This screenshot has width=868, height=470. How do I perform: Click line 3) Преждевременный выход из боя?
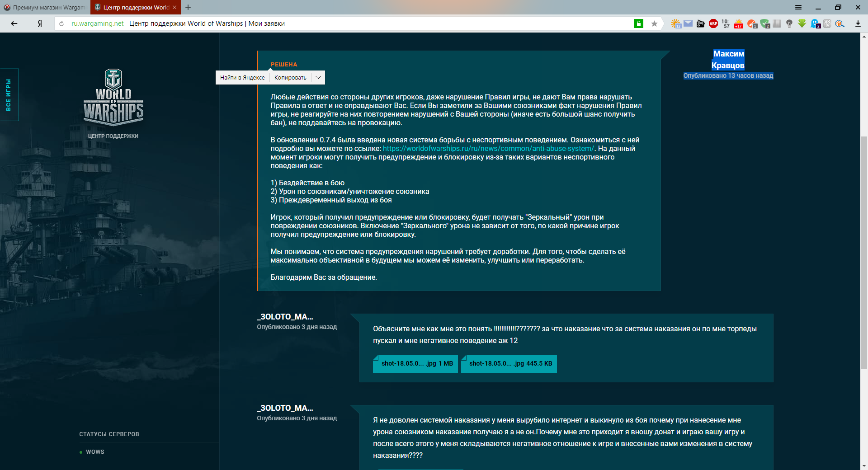pos(331,200)
